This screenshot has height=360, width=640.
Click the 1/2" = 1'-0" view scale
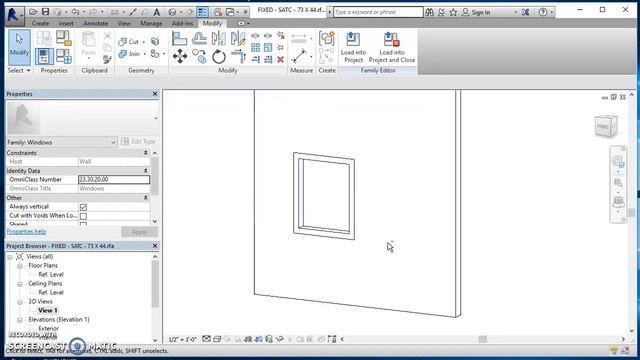(x=182, y=339)
